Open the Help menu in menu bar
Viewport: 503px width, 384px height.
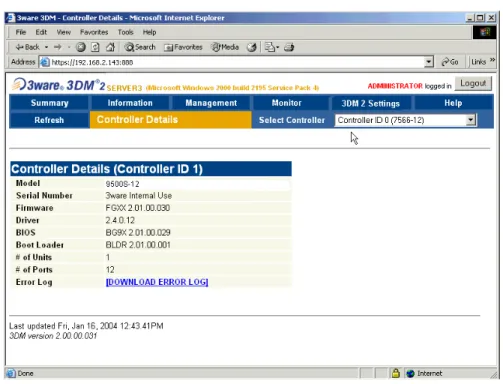[x=149, y=32]
